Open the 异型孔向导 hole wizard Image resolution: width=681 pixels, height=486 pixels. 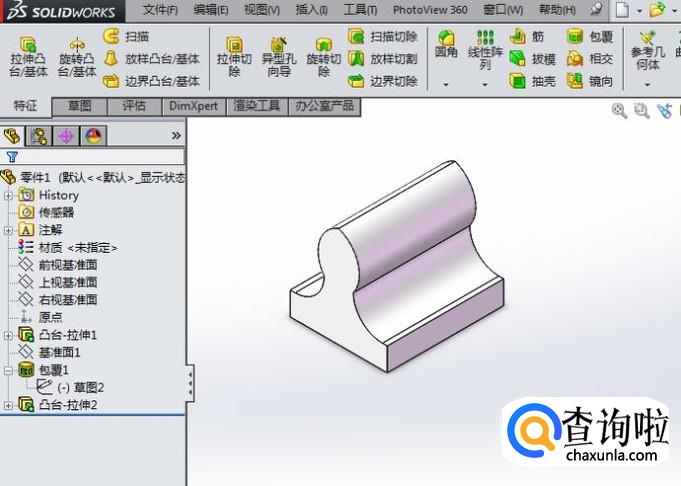[279, 56]
